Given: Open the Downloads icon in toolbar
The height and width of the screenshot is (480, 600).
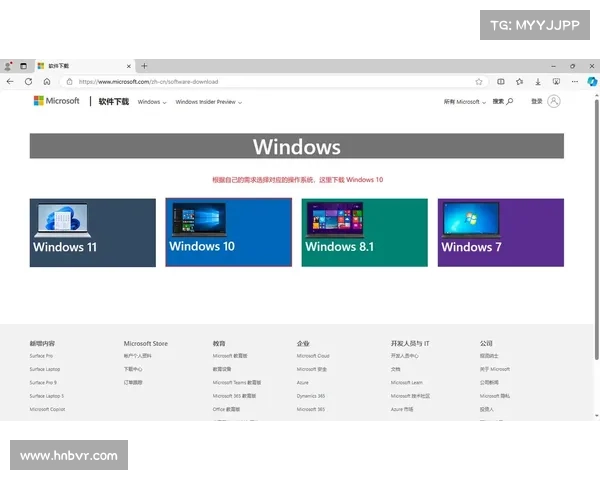Looking at the screenshot, I should pos(538,82).
